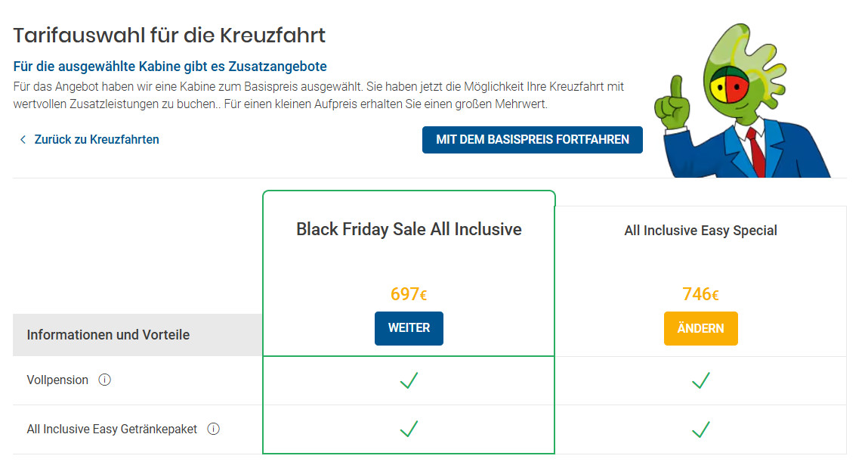
Task: Click Getränkepaket checkmark in Black Friday Sale column
Action: 409,429
